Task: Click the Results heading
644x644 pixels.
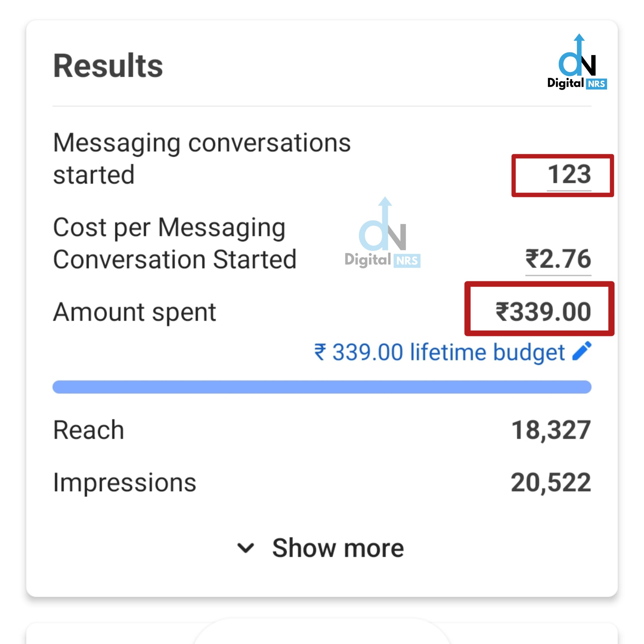Action: tap(108, 66)
